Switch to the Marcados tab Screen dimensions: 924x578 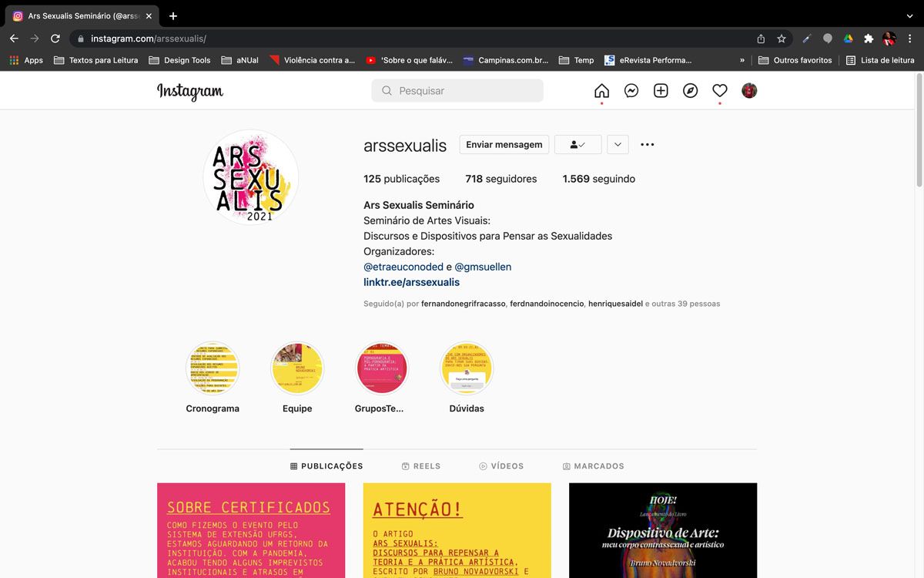click(x=593, y=466)
